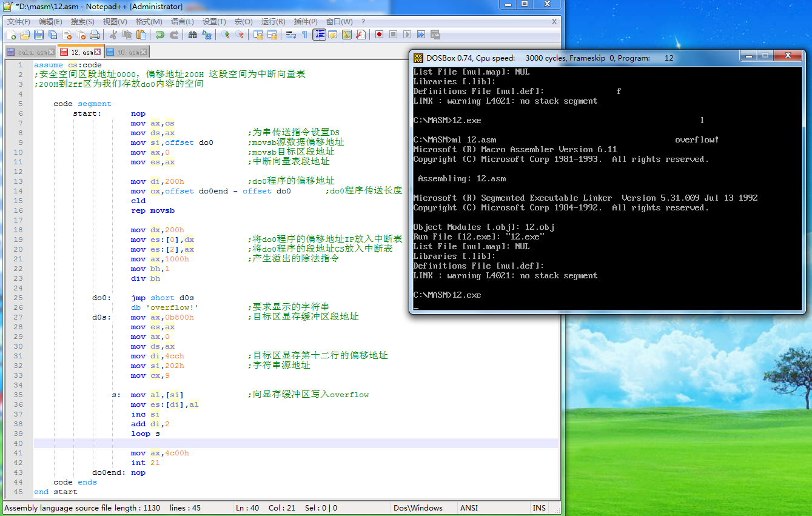Click the Cut scissors toolbar icon

[113, 35]
